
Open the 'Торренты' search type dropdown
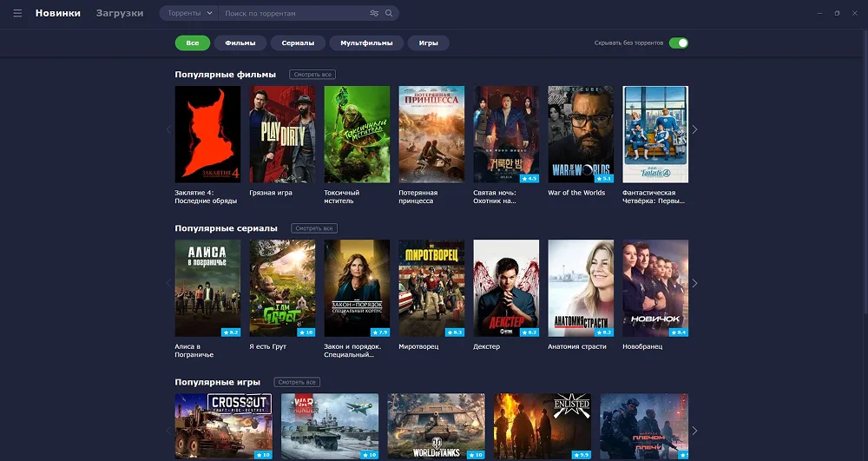187,14
